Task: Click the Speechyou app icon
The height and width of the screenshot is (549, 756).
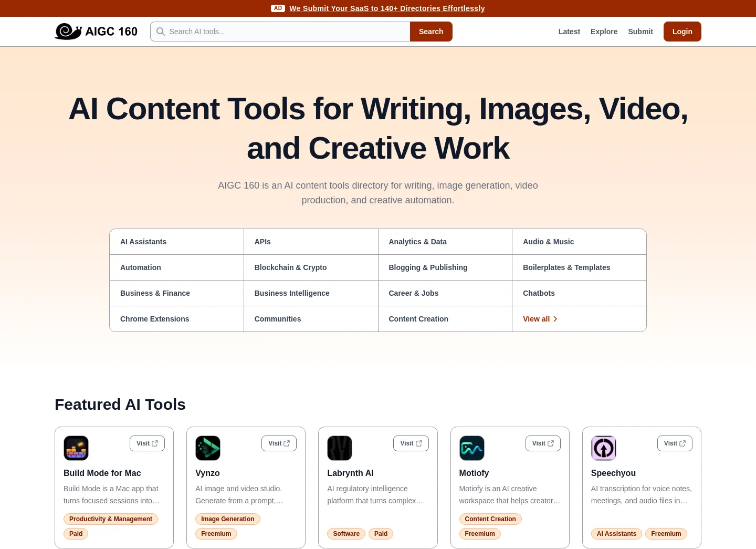Action: point(604,448)
